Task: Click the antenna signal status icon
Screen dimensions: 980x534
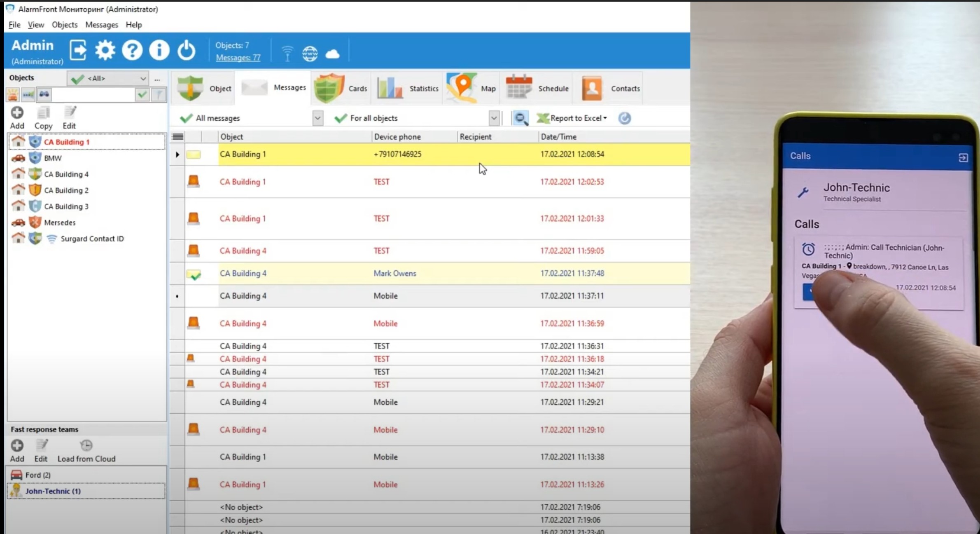Action: pos(287,54)
